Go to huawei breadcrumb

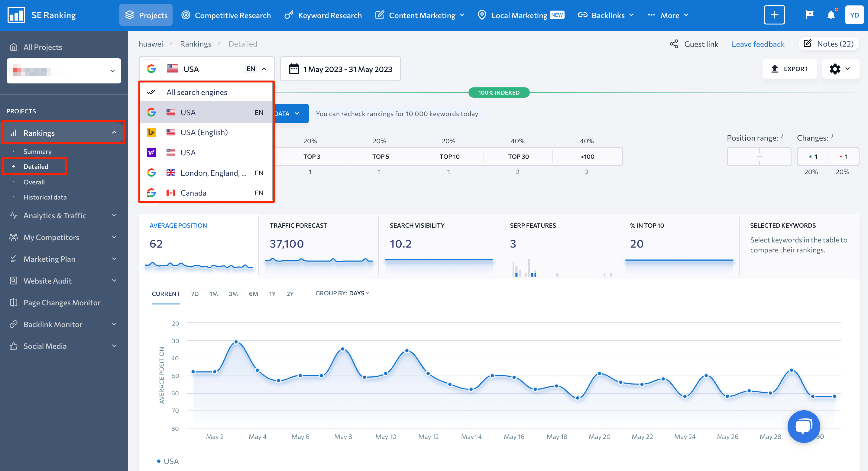point(151,44)
